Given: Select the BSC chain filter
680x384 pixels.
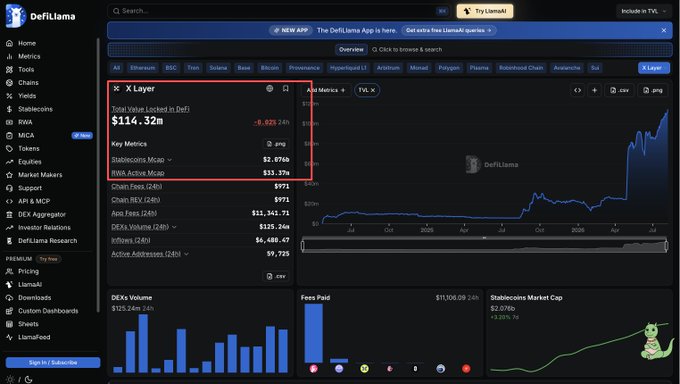Looking at the screenshot, I should pos(171,68).
